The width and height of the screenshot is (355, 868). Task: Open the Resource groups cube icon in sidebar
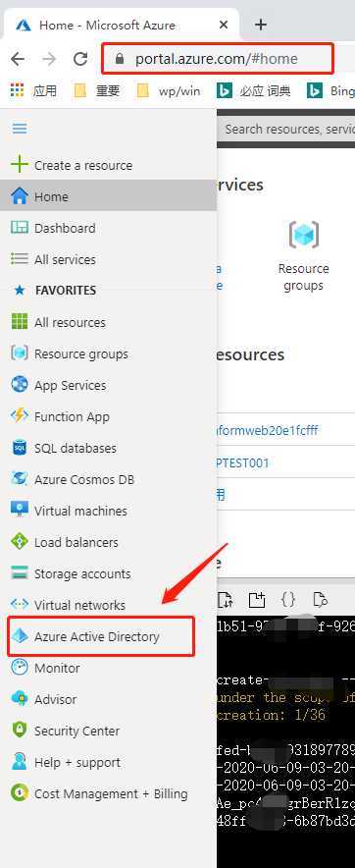tap(20, 353)
